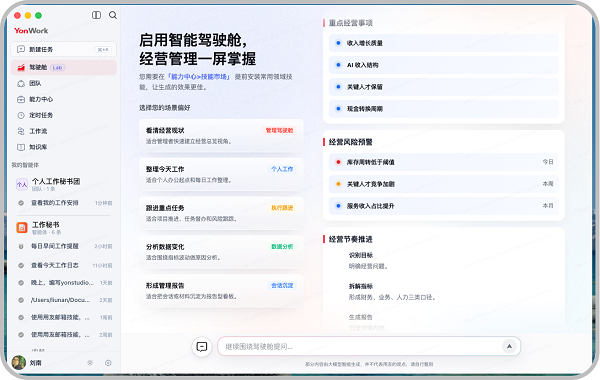Screen dimensions: 600x380
Task: Select the 关键人才保留 item
Action: tap(443, 87)
